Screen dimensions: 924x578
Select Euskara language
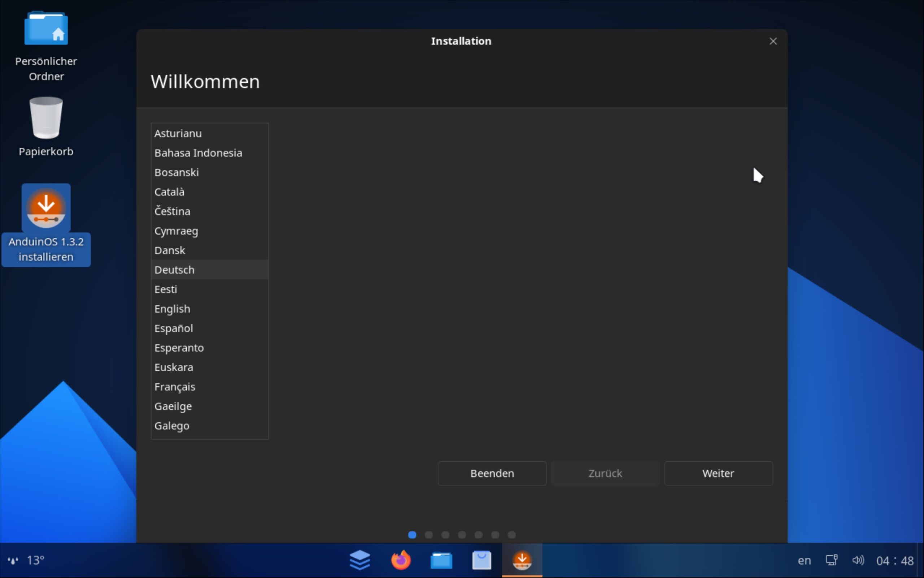(x=210, y=367)
